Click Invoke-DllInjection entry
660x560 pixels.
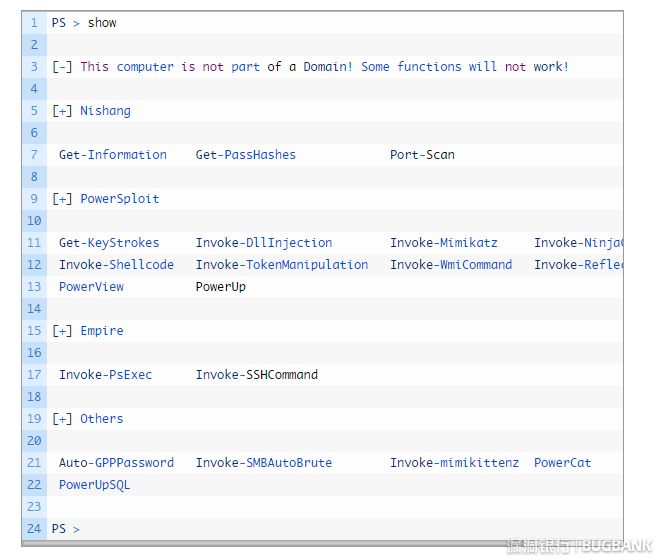264,243
